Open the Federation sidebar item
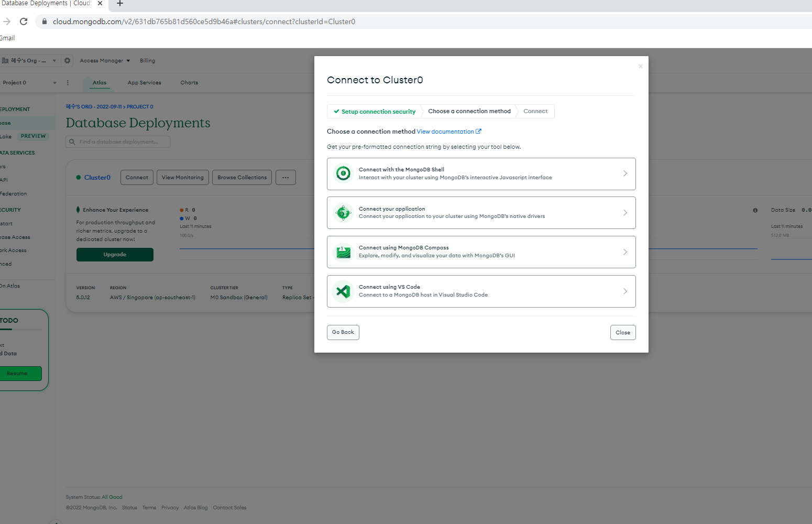This screenshot has width=812, height=524. coord(13,194)
